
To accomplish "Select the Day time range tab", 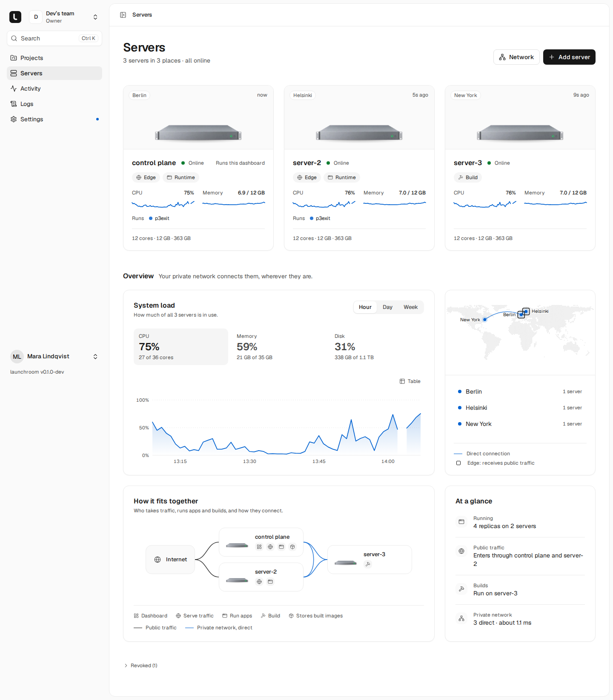I will coord(387,307).
